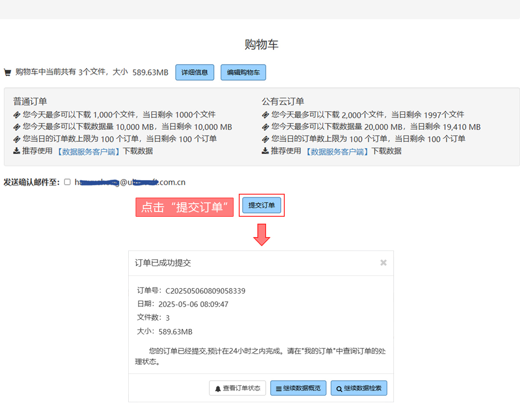Click the download icon under 普通订单

[16, 151]
